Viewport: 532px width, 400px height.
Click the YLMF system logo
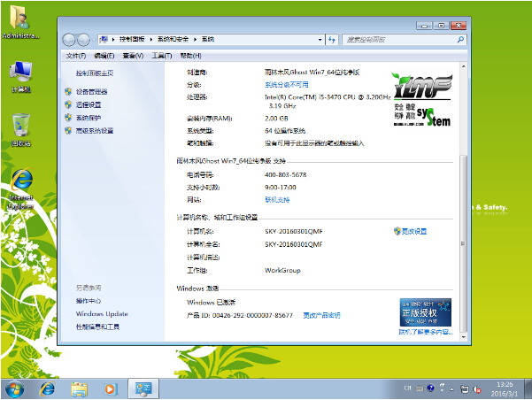(x=422, y=99)
